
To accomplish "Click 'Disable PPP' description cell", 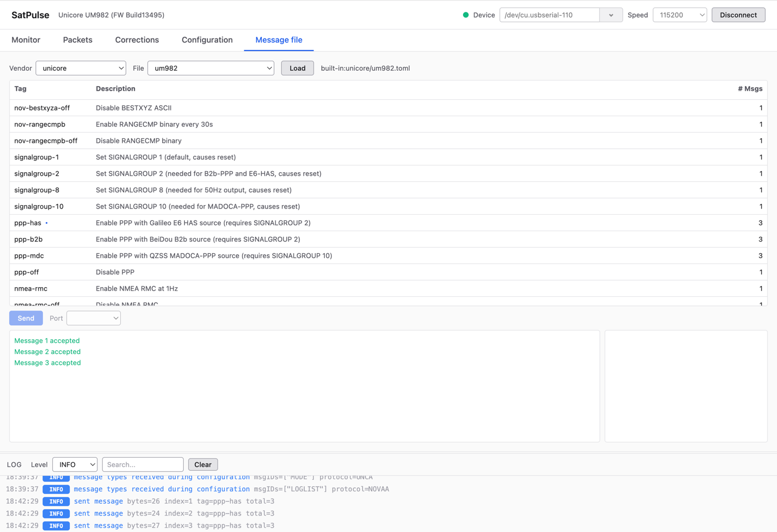I will pos(115,272).
